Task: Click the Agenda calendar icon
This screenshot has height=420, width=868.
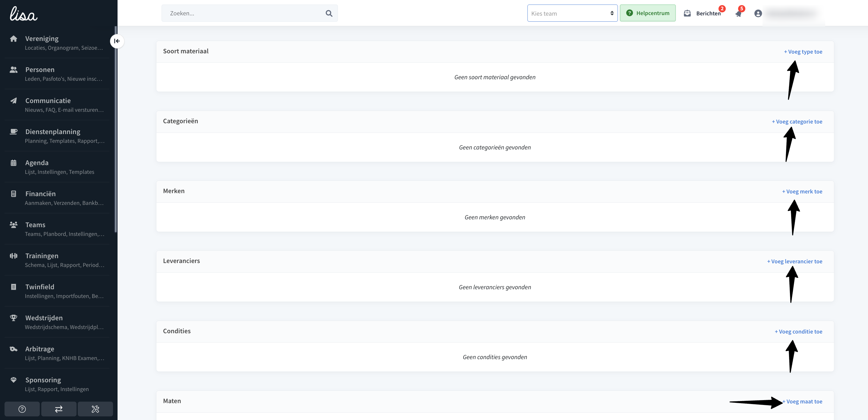Action: [14, 163]
